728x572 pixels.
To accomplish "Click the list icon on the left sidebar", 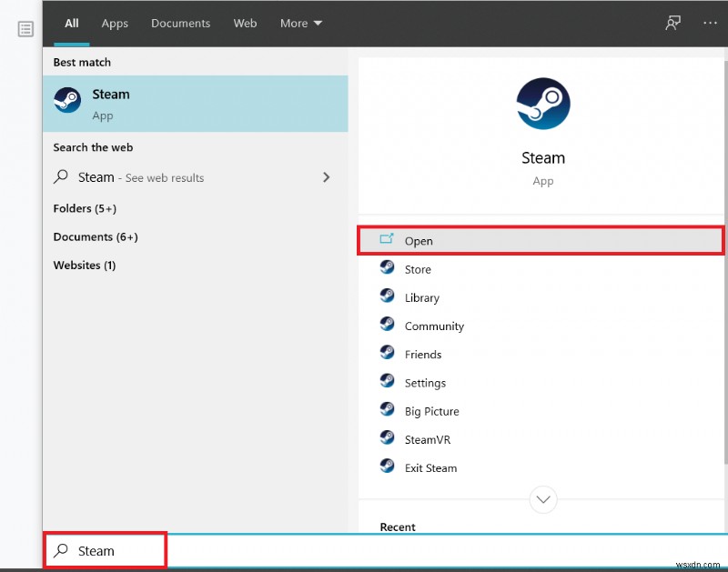I will click(25, 29).
